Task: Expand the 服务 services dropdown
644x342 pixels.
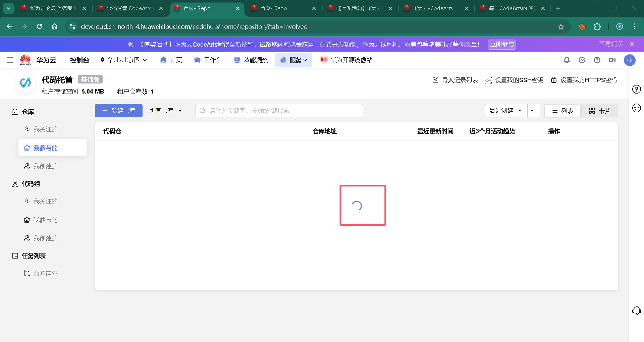Action: coord(293,60)
